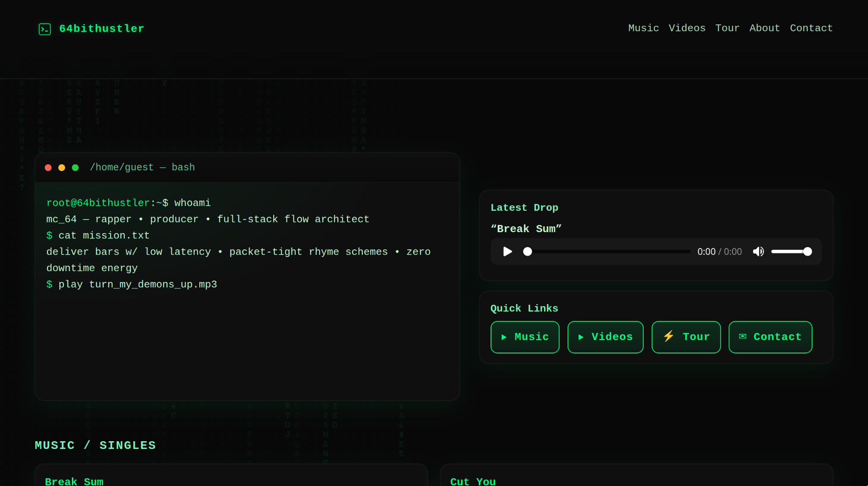Mute the audio player speaker icon

point(758,252)
